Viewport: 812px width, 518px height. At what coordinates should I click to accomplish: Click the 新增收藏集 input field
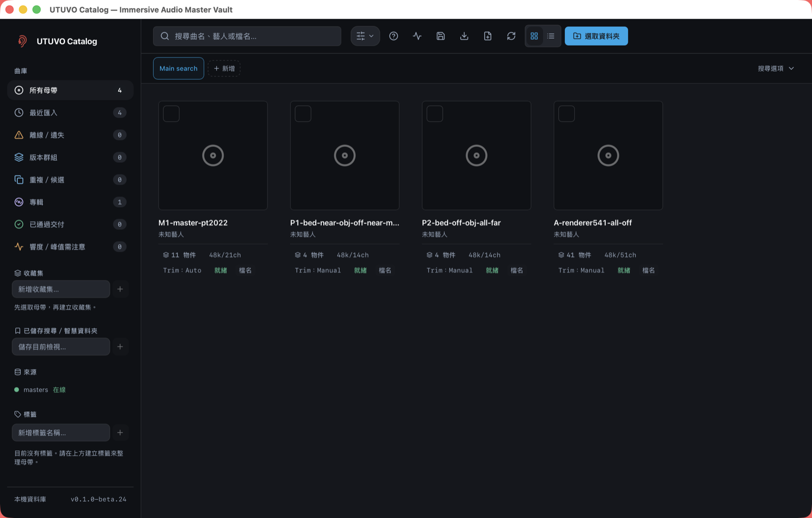coord(61,289)
